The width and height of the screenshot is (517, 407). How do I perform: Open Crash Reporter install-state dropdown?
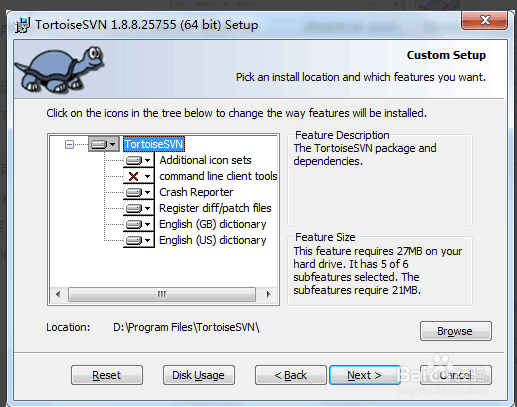click(139, 192)
